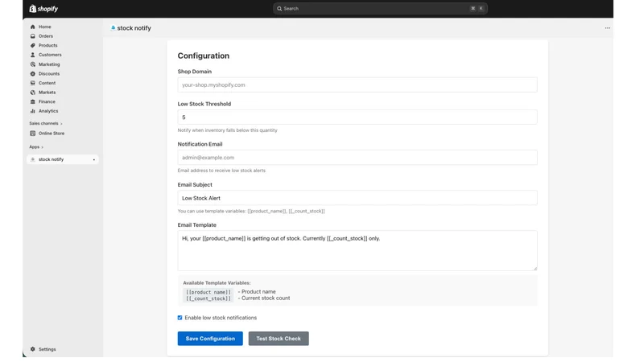
Task: Click the Shop Domain input field
Action: 357,85
